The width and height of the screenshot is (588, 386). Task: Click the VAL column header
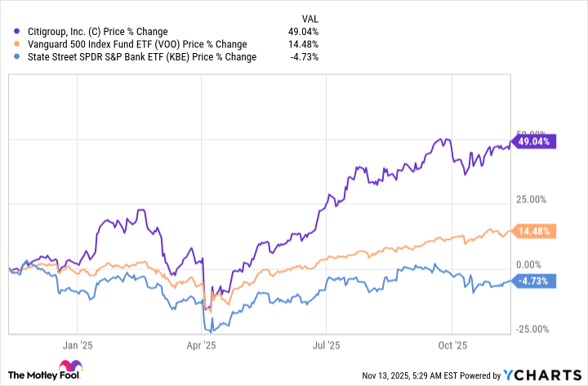click(x=308, y=17)
